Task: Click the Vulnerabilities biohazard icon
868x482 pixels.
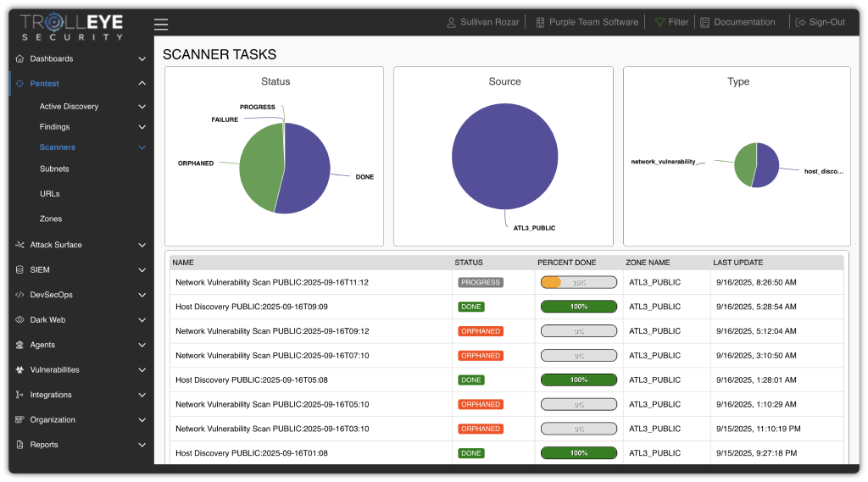Action: (x=19, y=370)
